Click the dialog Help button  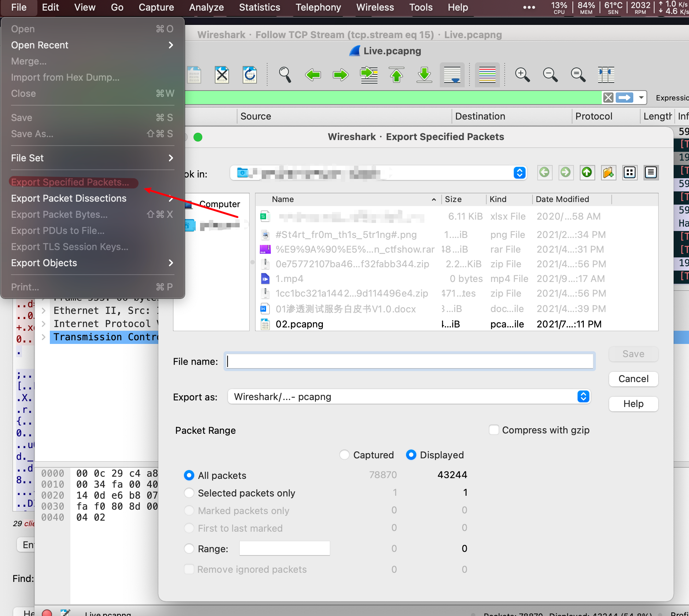pyautogui.click(x=633, y=404)
